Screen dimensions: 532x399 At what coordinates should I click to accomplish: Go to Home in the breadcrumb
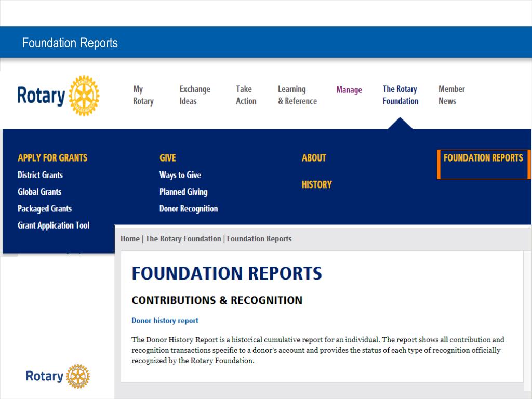(x=130, y=238)
